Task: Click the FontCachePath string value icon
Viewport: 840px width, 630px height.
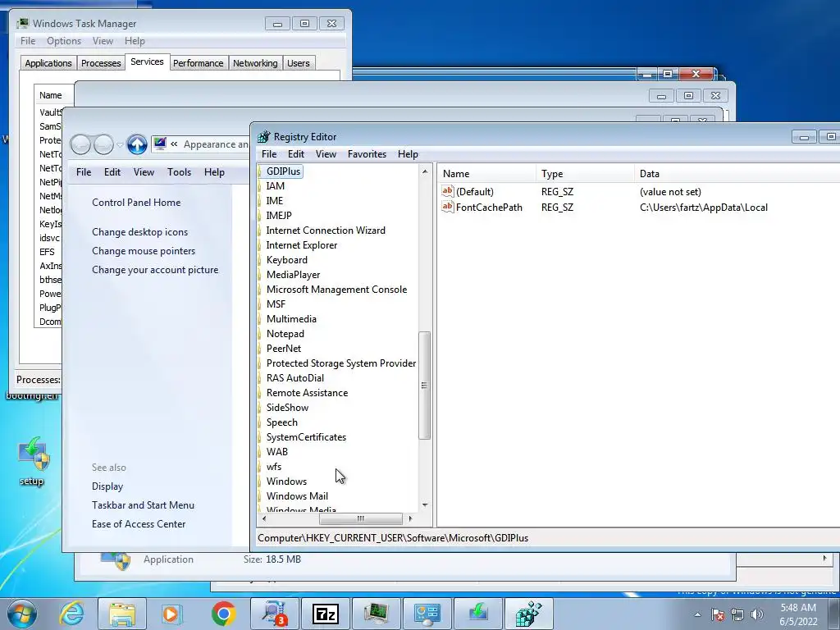Action: point(447,207)
